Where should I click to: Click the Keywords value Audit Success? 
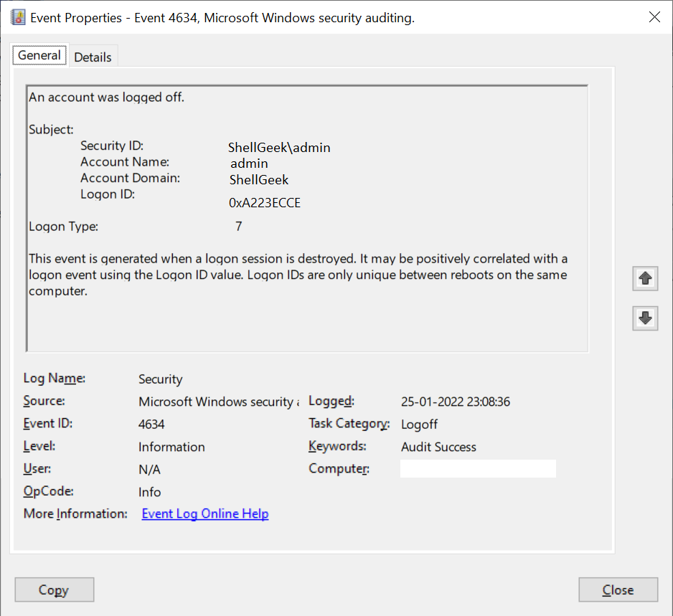pyautogui.click(x=438, y=446)
